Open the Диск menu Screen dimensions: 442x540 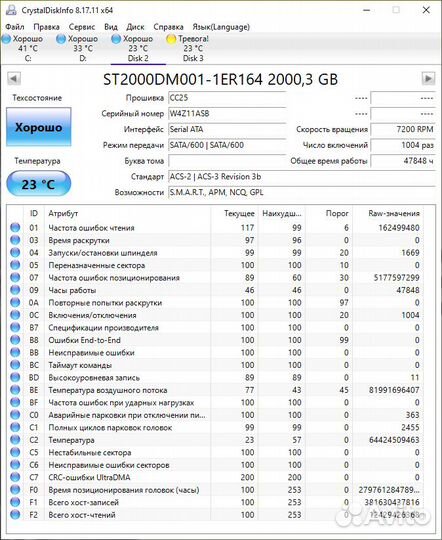pyautogui.click(x=135, y=27)
